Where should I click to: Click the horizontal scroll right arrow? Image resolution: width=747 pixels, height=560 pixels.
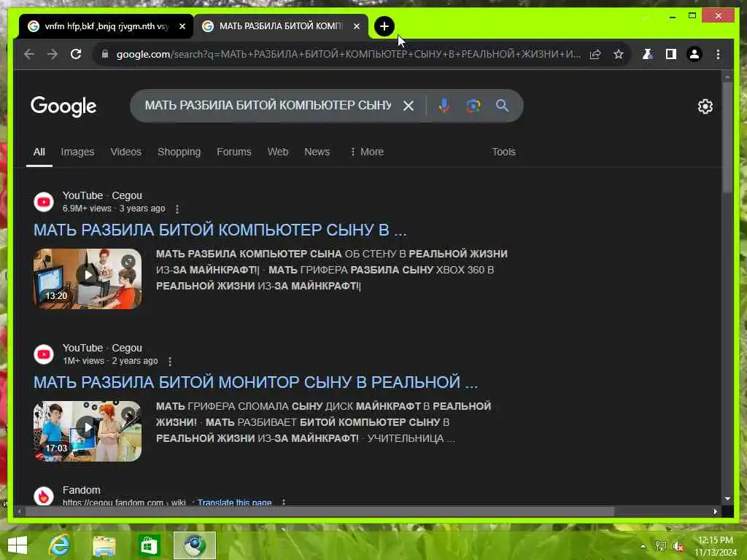pos(715,511)
